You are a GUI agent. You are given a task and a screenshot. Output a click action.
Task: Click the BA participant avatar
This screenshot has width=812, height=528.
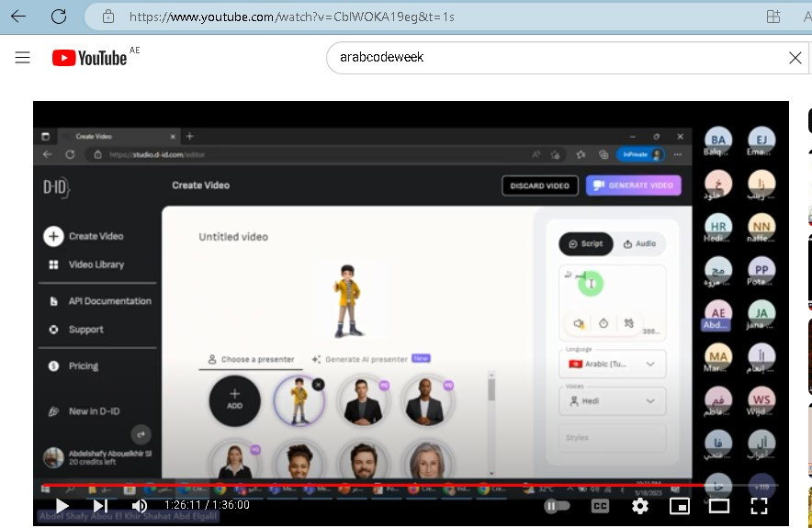[x=718, y=140]
